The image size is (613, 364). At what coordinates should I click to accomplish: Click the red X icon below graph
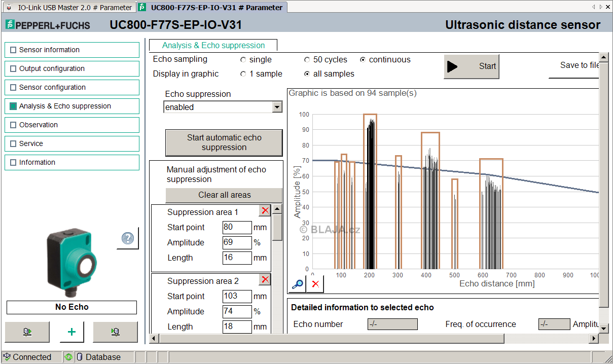coord(315,284)
